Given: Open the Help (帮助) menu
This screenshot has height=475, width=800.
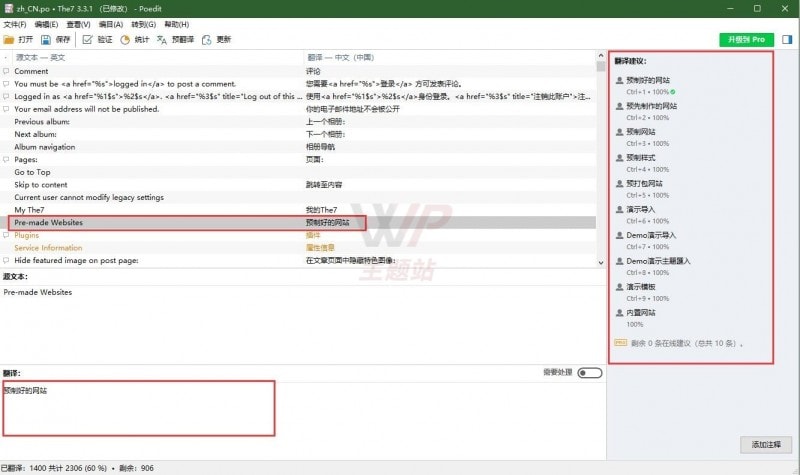Looking at the screenshot, I should point(176,24).
